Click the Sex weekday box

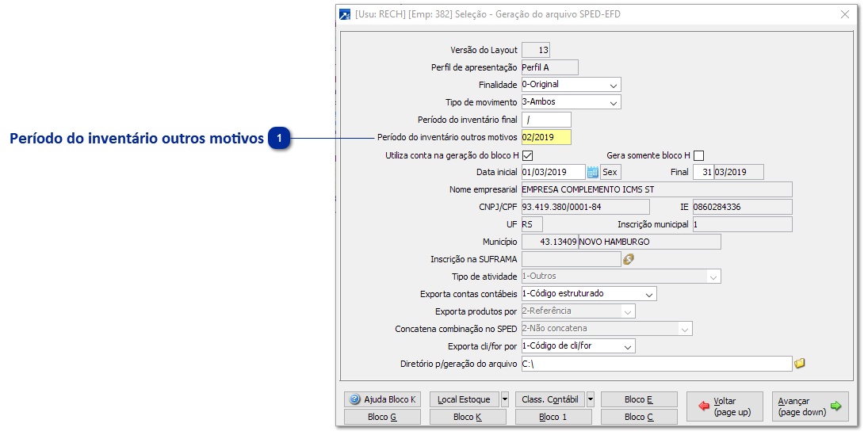click(x=610, y=172)
